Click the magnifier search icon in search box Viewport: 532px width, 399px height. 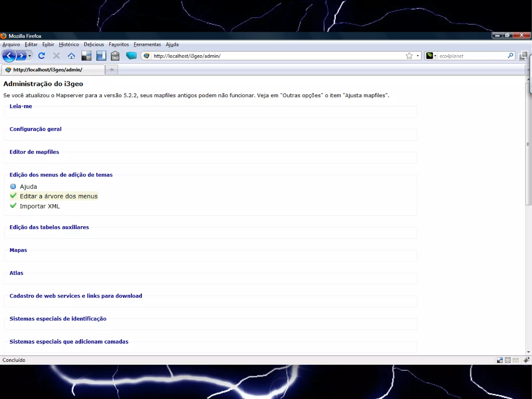pos(510,56)
